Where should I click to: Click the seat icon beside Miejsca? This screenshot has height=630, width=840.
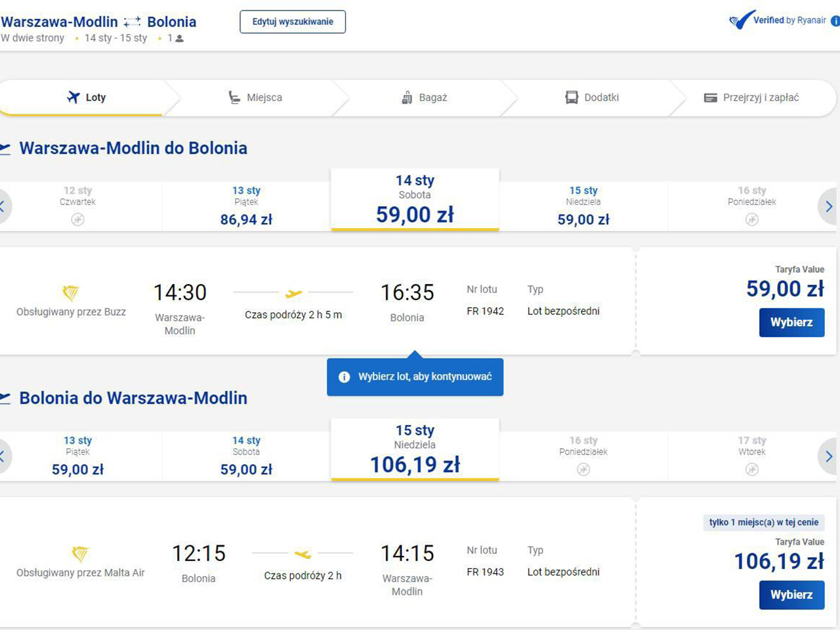(234, 97)
